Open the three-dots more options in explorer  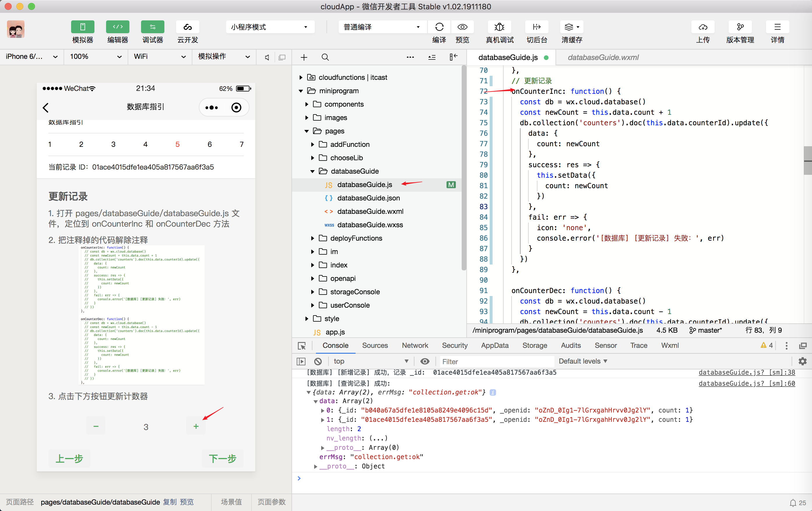pyautogui.click(x=410, y=57)
